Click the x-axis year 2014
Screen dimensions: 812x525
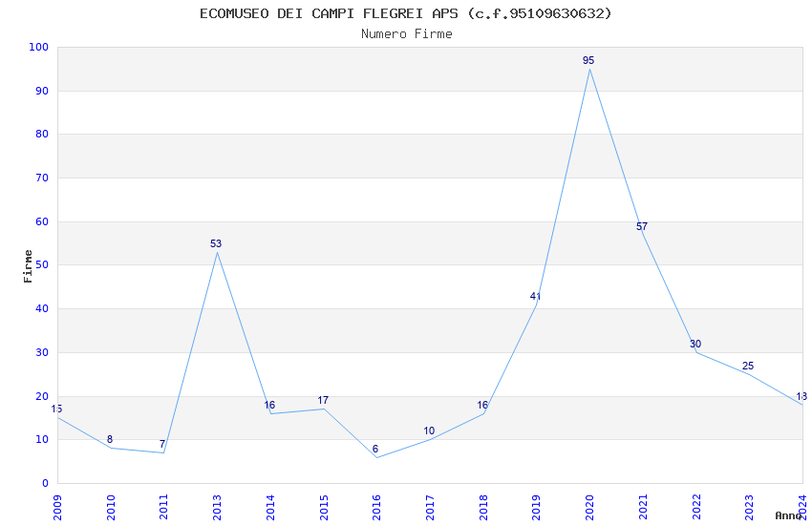[x=270, y=507]
